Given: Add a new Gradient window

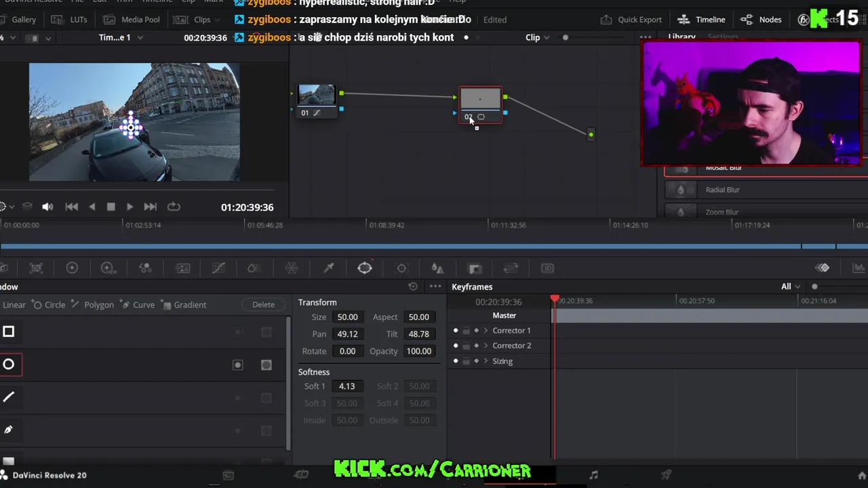Looking at the screenshot, I should (x=183, y=305).
